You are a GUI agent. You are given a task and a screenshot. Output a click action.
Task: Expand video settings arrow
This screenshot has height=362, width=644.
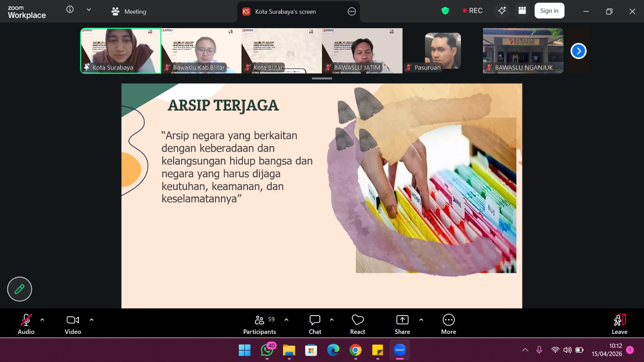[x=91, y=320]
